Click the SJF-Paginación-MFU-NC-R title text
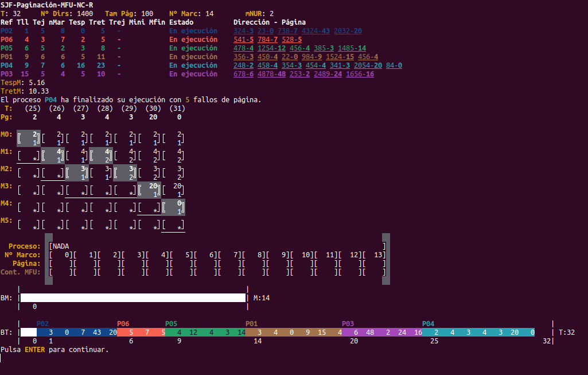 (x=47, y=5)
